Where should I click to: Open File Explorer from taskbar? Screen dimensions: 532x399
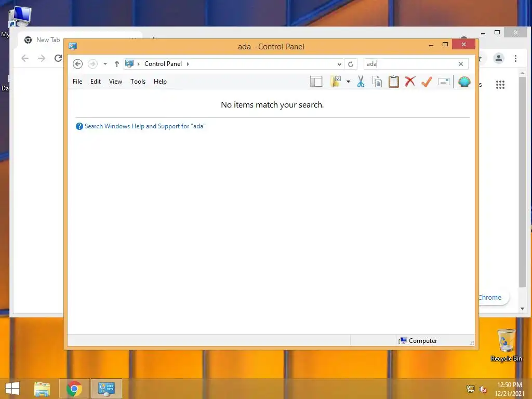(x=42, y=389)
